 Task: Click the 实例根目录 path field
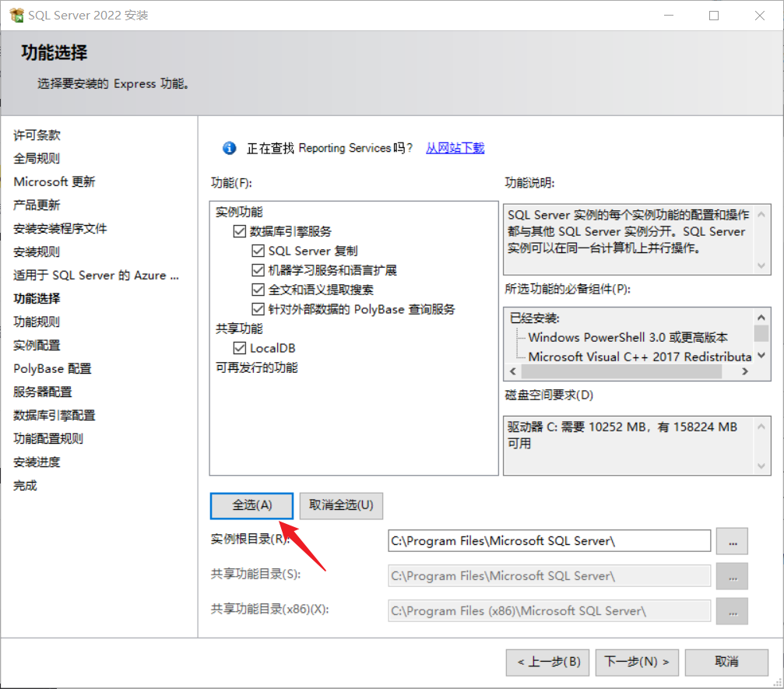tap(550, 541)
